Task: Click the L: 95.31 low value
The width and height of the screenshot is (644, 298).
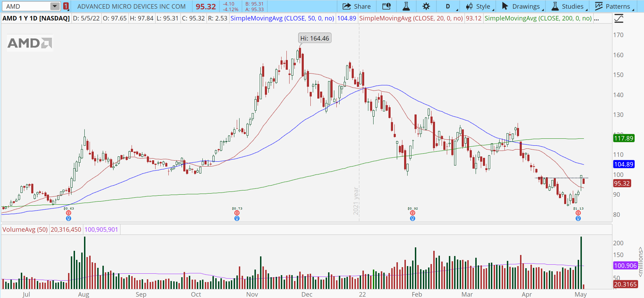Action: 167,18
